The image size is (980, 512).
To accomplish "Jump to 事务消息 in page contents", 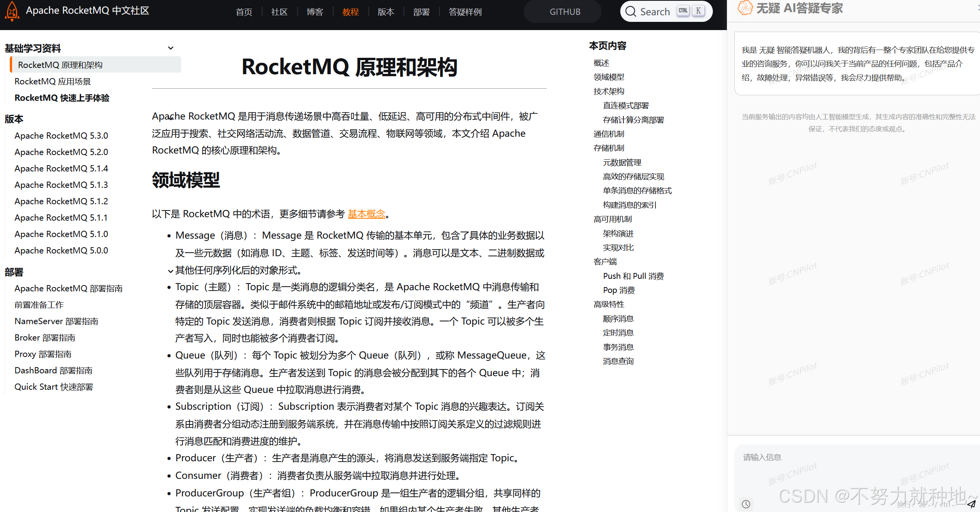I will pyautogui.click(x=618, y=347).
